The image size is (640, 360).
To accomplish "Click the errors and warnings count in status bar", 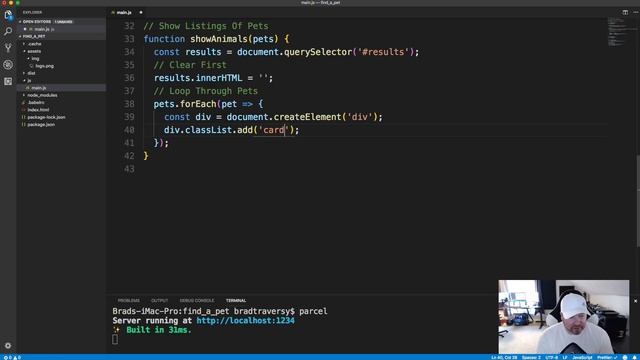I will [12, 358].
